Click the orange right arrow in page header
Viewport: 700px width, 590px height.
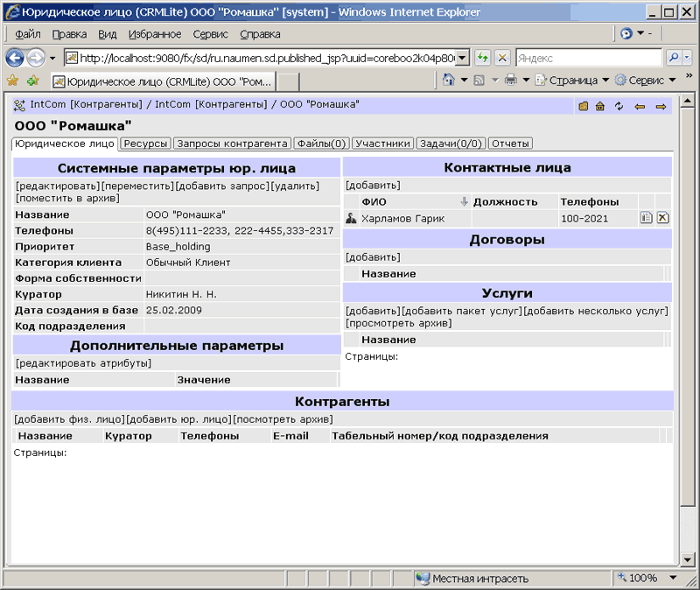click(661, 107)
